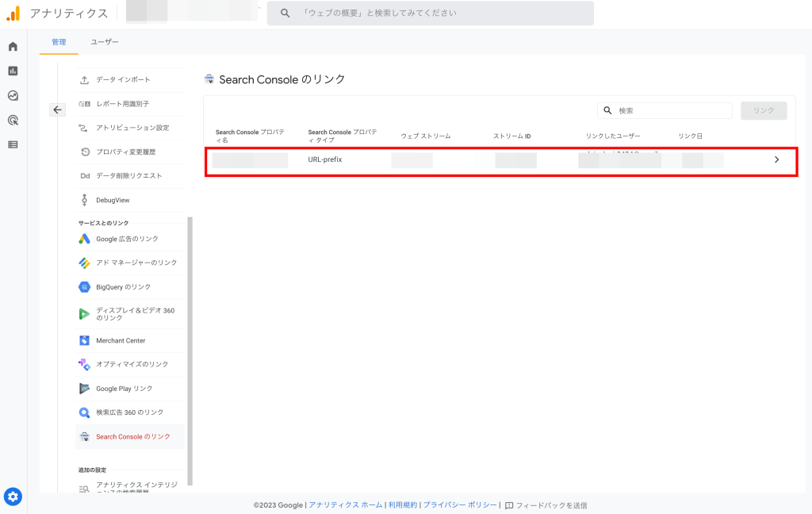Viewport: 812px width, 514px height.
Task: Click the feedback icon in footer
Action: coord(509,506)
